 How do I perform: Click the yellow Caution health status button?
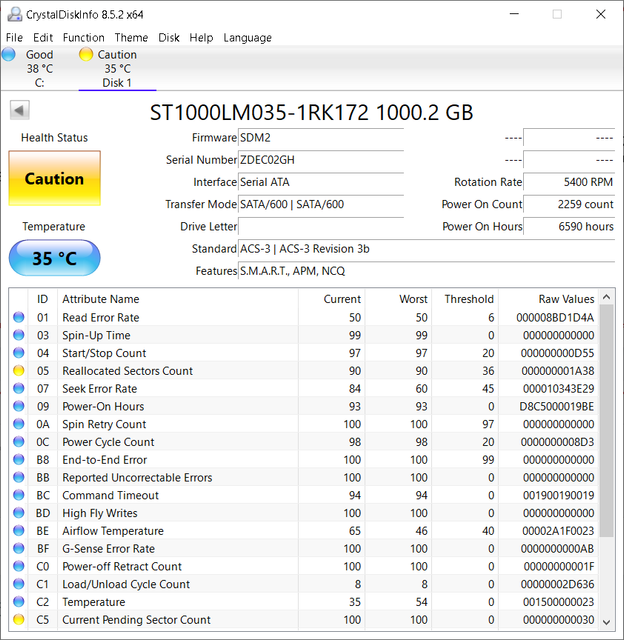[54, 178]
